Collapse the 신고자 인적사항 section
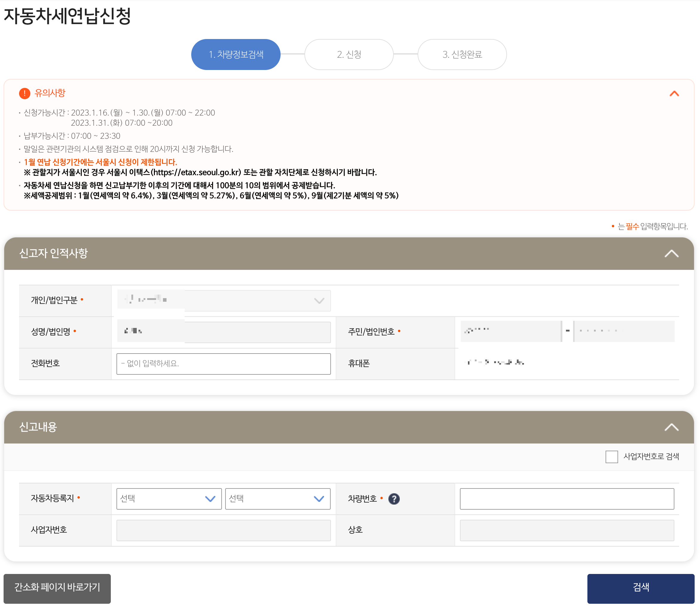This screenshot has width=700, height=610. click(x=671, y=253)
